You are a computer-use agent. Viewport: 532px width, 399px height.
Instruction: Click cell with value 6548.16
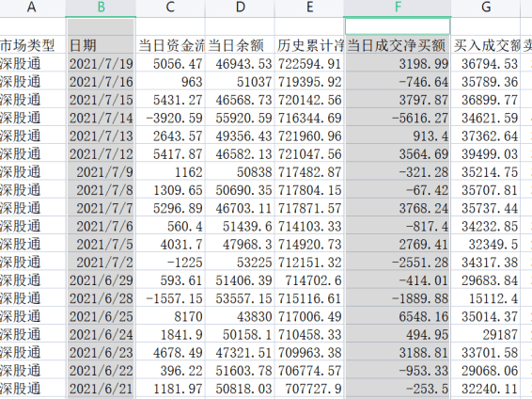(x=398, y=316)
